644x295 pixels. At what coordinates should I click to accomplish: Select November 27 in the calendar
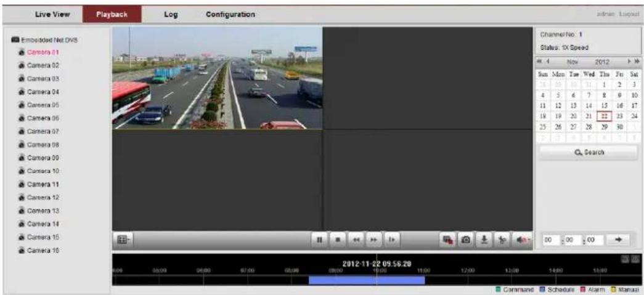pos(574,127)
